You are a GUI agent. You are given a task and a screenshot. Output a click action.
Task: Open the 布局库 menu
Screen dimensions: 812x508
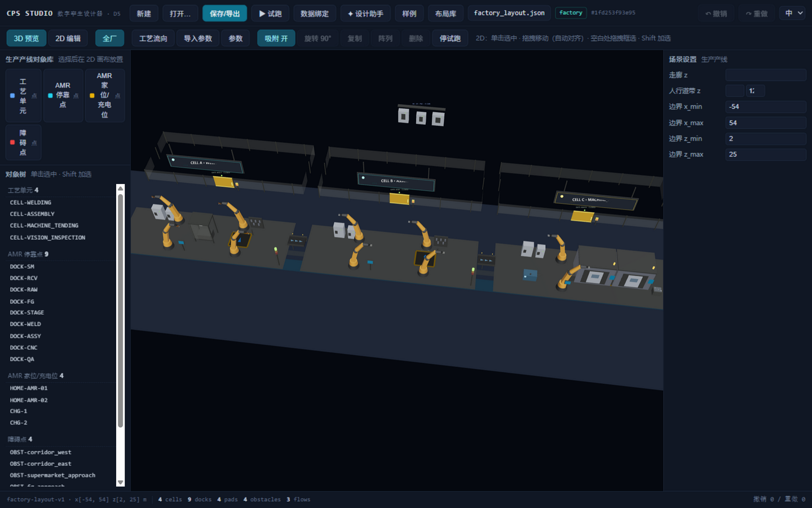pyautogui.click(x=445, y=14)
